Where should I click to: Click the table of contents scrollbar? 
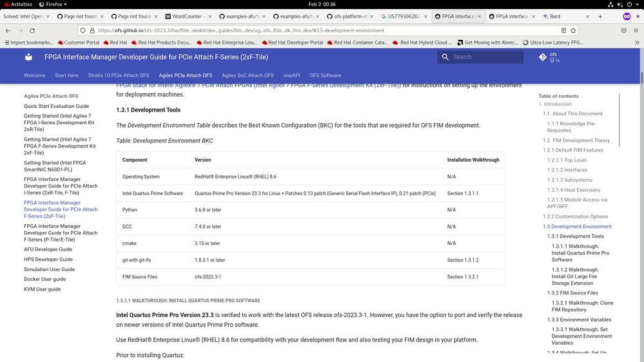point(619,120)
